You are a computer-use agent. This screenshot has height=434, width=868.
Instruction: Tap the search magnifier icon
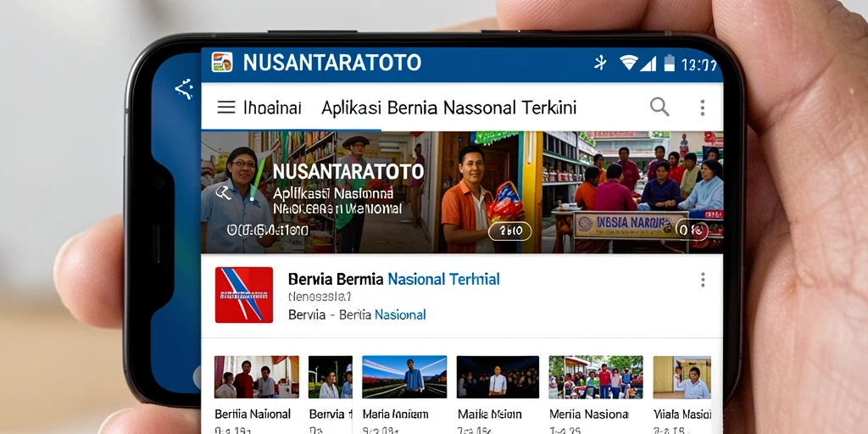[659, 106]
